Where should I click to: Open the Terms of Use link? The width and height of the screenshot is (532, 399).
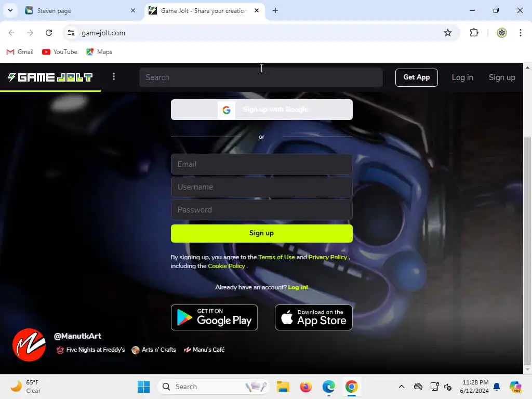(x=276, y=257)
